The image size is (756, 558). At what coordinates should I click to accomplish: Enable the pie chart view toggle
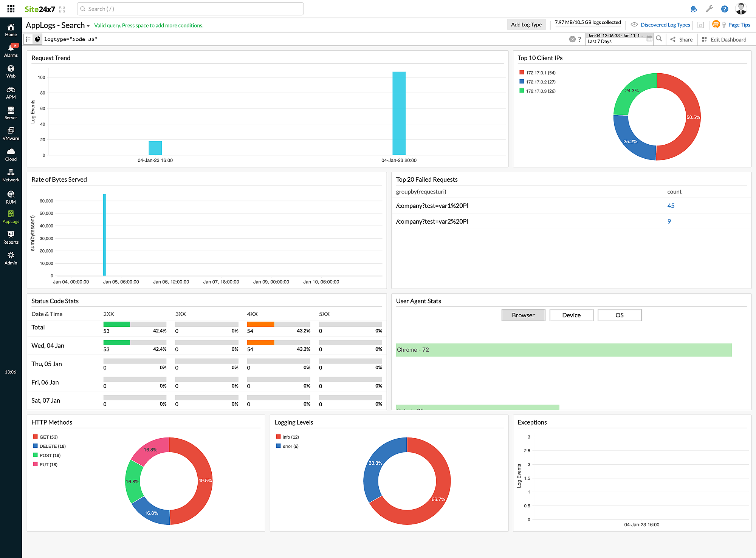[37, 39]
